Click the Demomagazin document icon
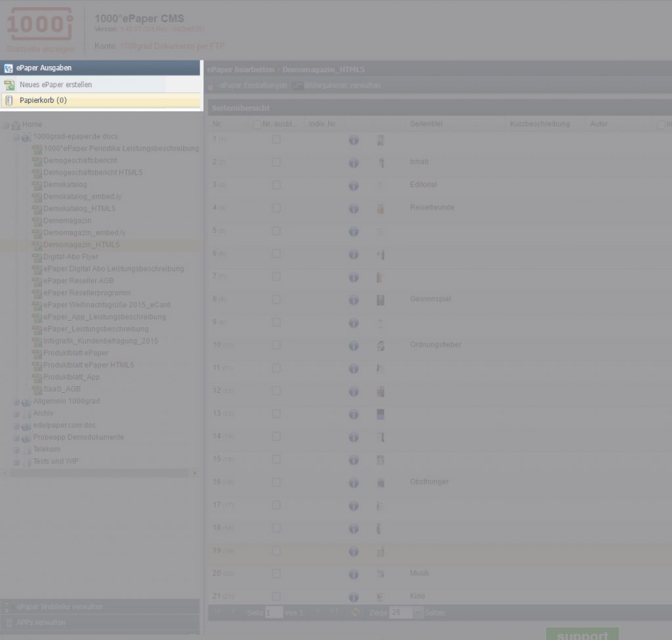Viewport: 672px width, 640px height. click(x=37, y=221)
